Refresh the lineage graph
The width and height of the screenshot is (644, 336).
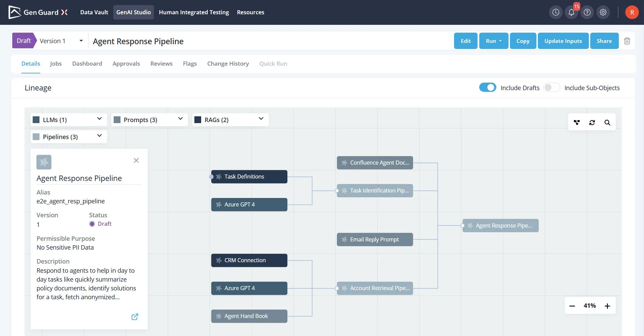[592, 122]
